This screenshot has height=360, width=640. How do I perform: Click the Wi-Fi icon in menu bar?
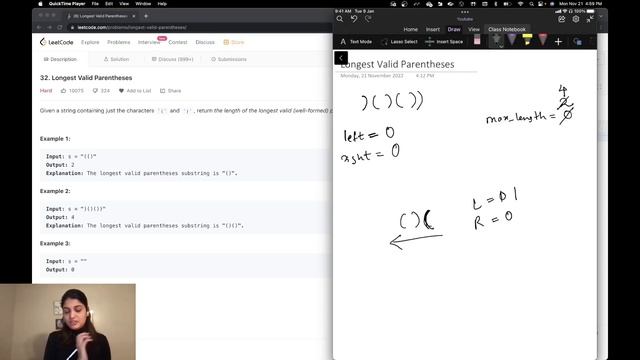pyautogui.click(x=521, y=4)
